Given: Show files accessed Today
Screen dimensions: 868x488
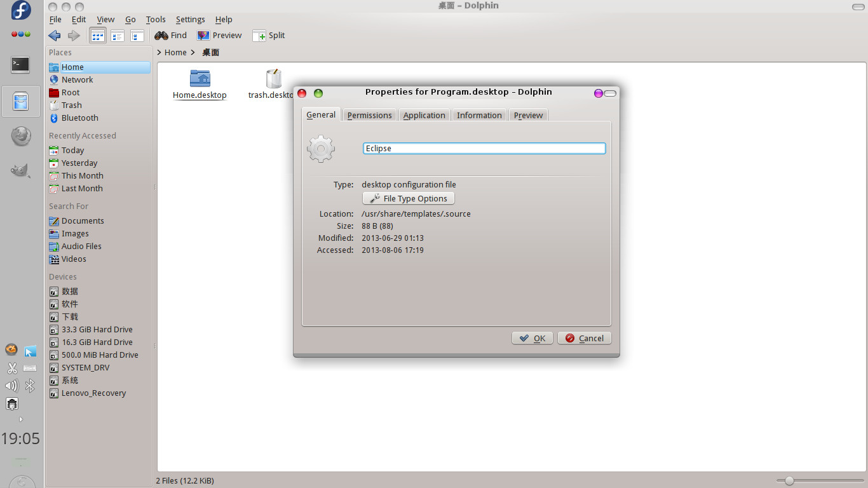Looking at the screenshot, I should tap(99, 150).
